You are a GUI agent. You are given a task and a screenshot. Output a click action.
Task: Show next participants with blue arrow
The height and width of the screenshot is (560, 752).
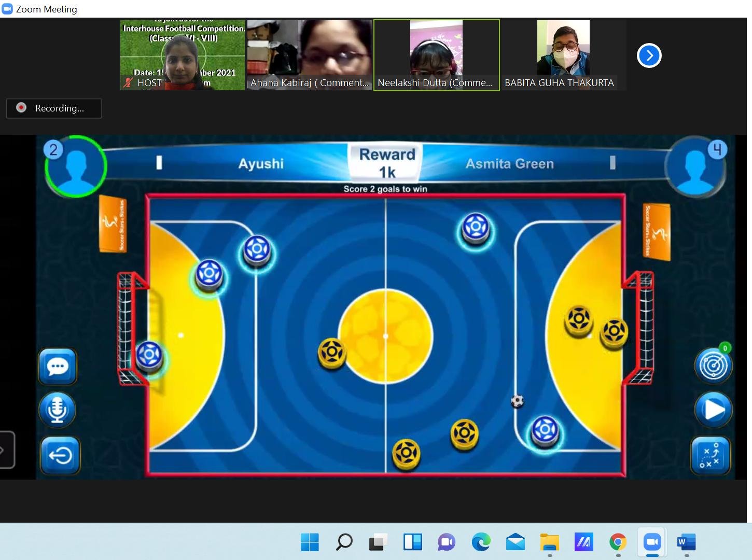(649, 55)
